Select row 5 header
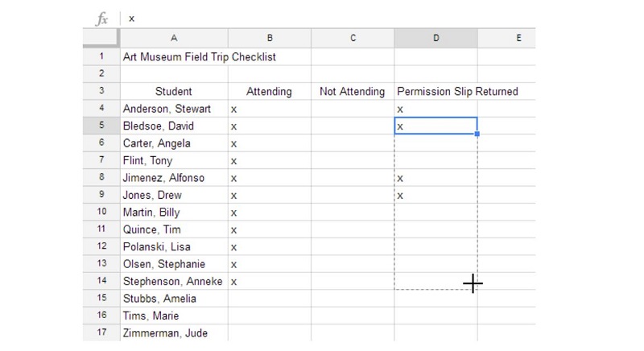644x351 pixels. (x=101, y=126)
